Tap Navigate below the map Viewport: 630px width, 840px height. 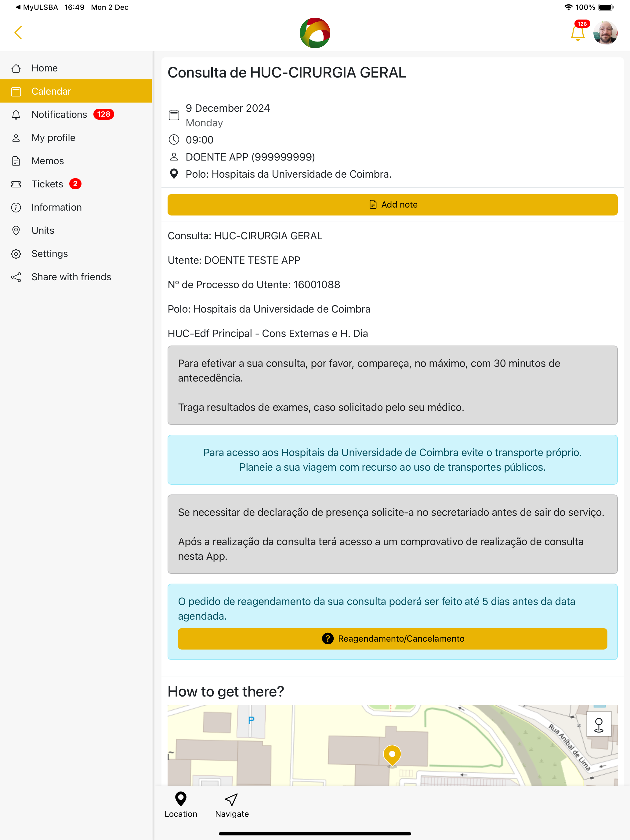pos(232,805)
